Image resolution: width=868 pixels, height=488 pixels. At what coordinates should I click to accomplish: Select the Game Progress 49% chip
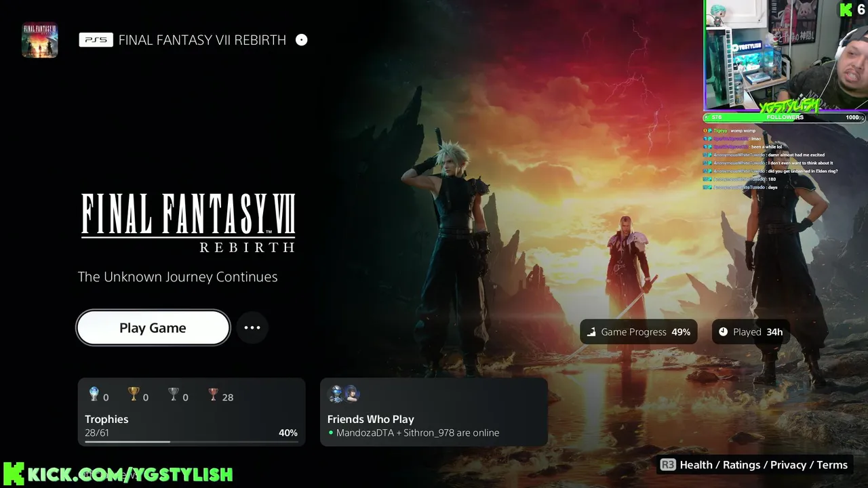[x=639, y=331]
